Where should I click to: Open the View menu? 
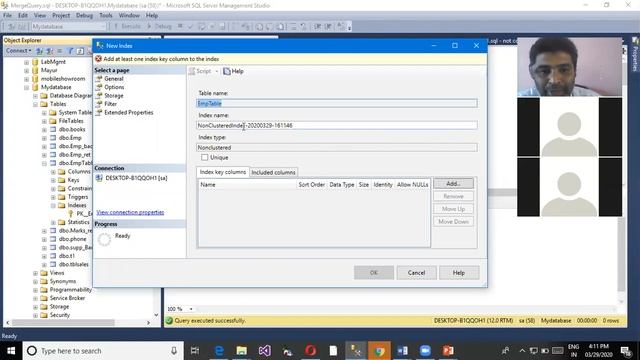tap(40, 16)
